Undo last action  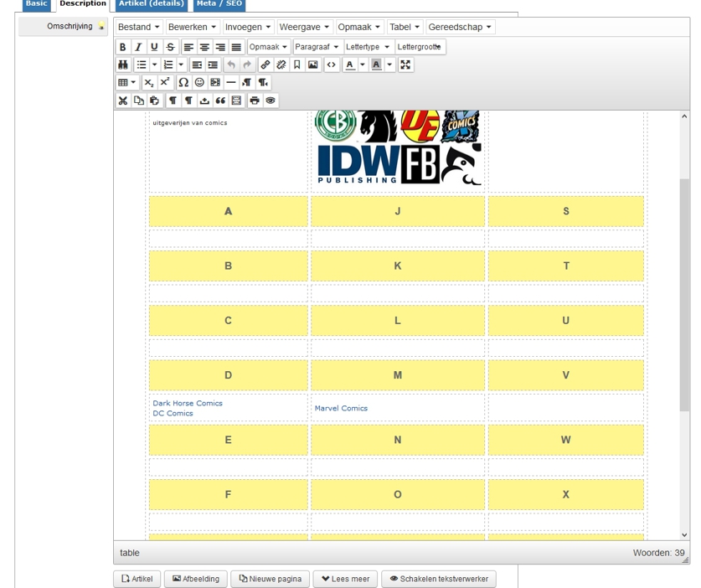pyautogui.click(x=231, y=64)
